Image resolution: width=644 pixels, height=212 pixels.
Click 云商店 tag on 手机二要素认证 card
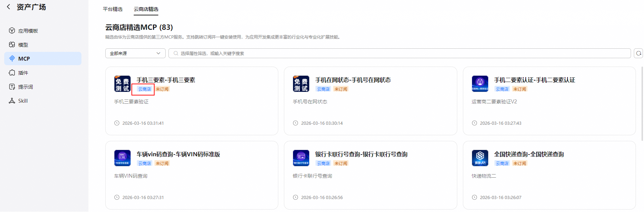click(x=502, y=89)
